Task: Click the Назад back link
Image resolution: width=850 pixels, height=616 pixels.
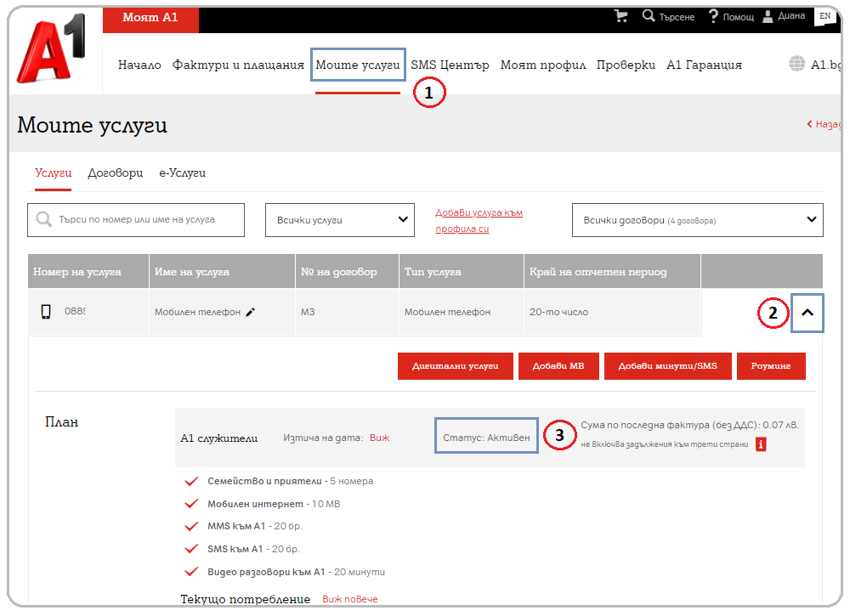Action: point(824,125)
